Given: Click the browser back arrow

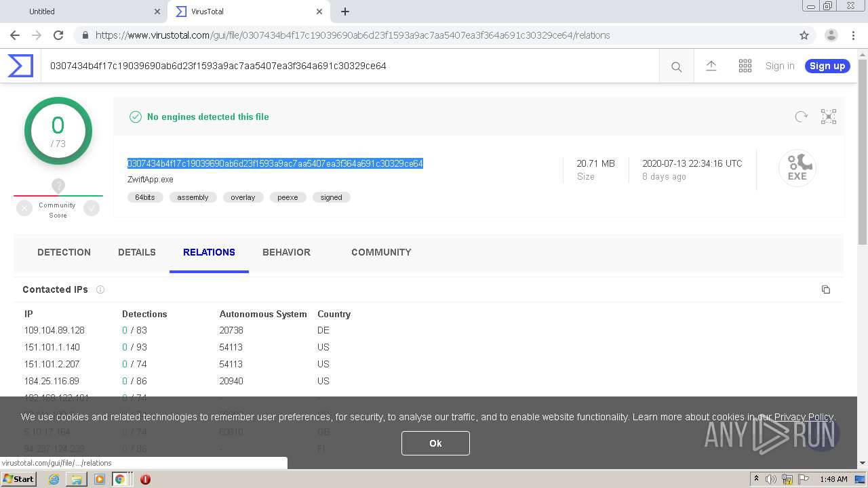Looking at the screenshot, I should [x=15, y=35].
